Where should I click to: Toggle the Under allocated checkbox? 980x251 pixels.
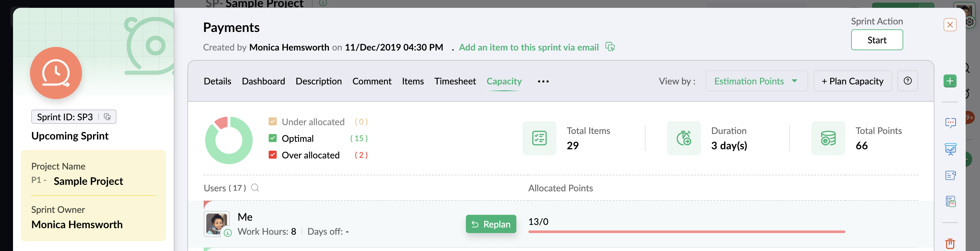(272, 122)
